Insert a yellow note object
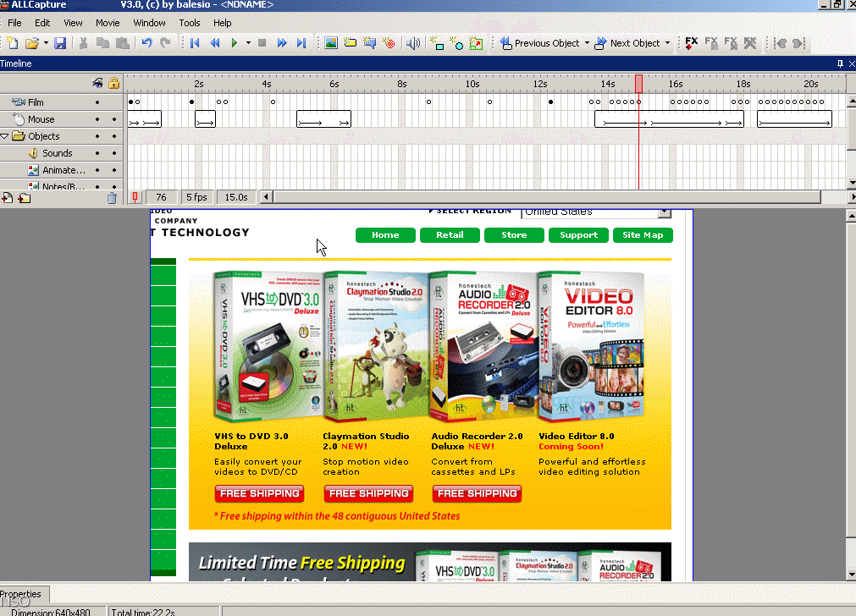This screenshot has width=856, height=616. (350, 43)
